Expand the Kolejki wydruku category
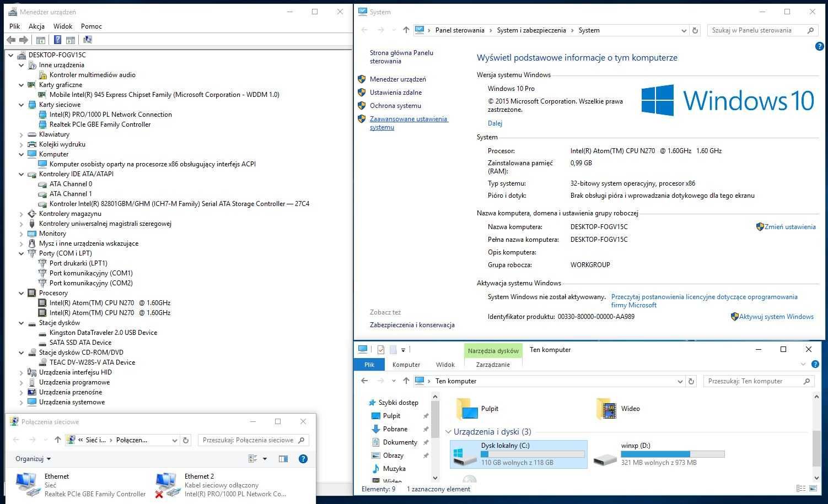The width and height of the screenshot is (828, 504). pyautogui.click(x=21, y=144)
